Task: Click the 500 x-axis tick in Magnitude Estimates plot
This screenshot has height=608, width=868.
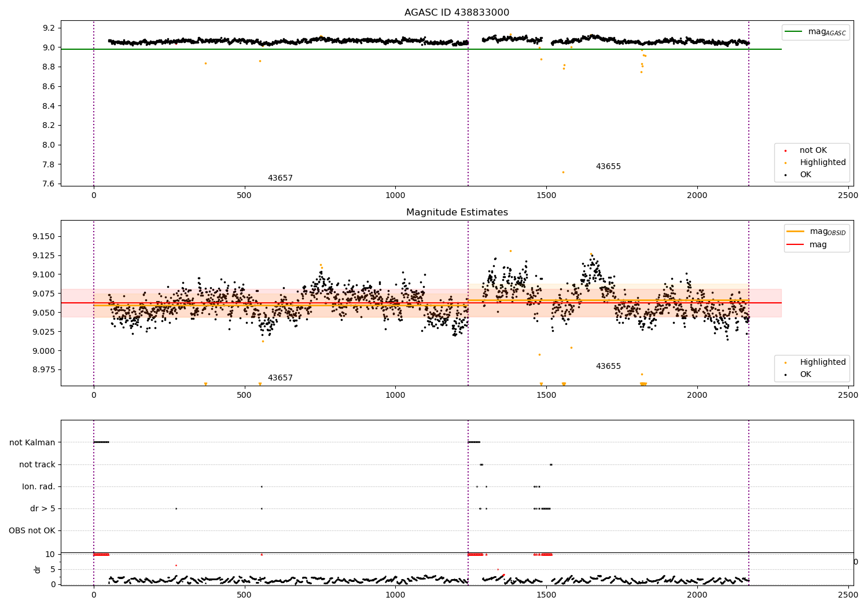Action: point(244,395)
